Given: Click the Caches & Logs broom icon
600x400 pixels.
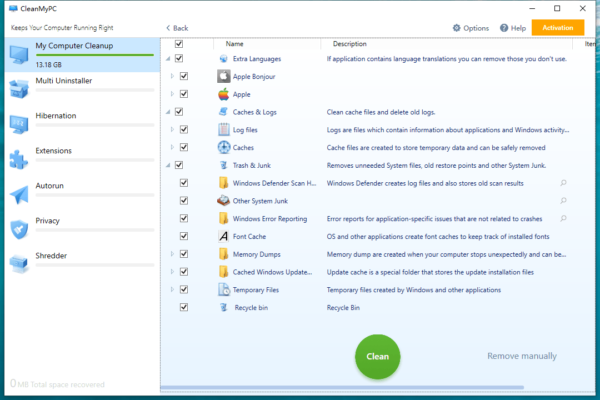Looking at the screenshot, I should (223, 111).
